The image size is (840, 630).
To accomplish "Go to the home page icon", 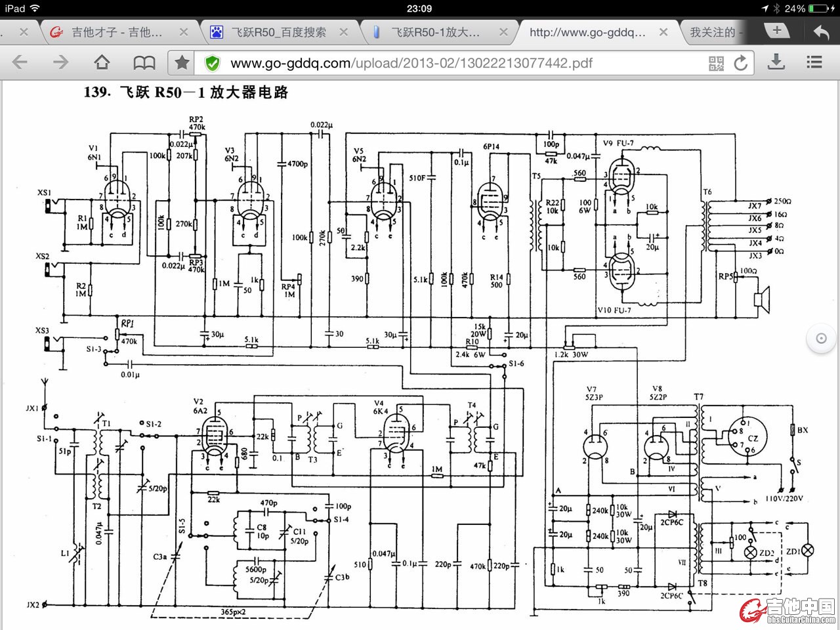I will [x=102, y=62].
